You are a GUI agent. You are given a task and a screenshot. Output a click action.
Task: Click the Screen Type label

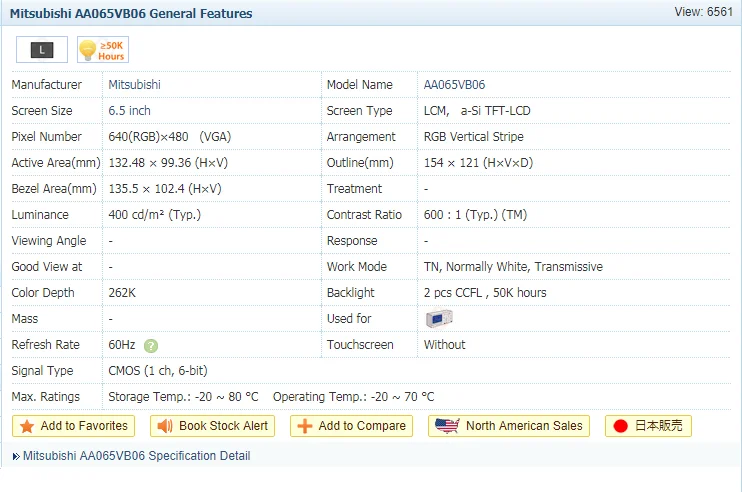(x=359, y=111)
